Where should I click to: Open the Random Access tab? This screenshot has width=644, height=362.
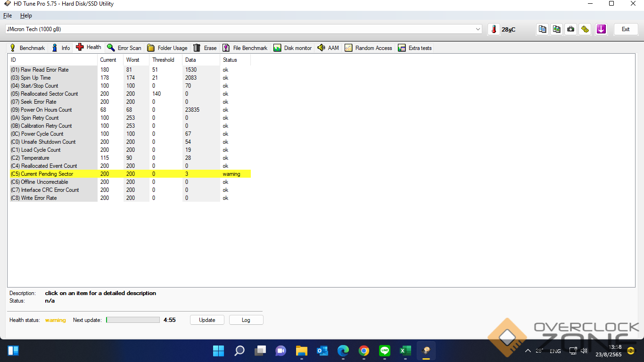coord(368,48)
